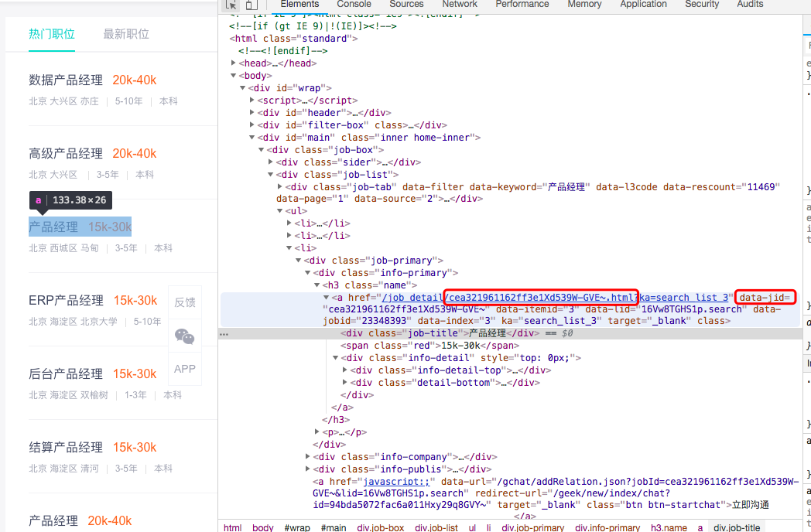This screenshot has height=532, width=811.
Task: Expand the div class="sider" node
Action: 271,162
